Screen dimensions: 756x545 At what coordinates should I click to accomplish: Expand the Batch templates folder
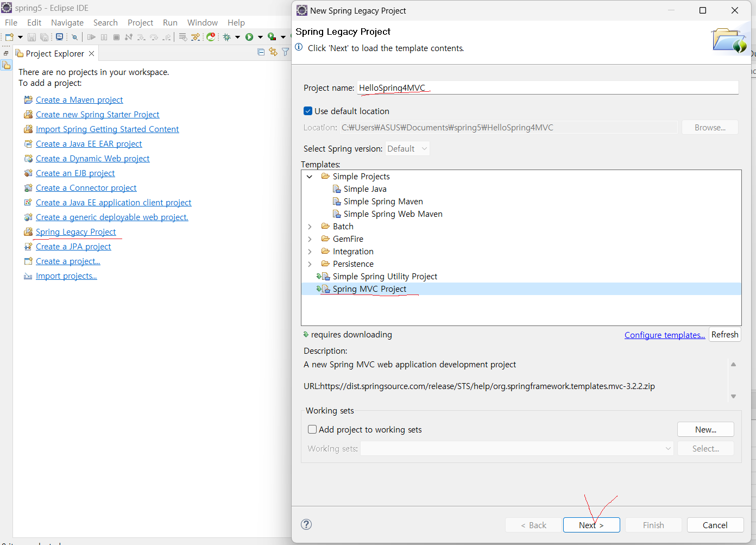tap(310, 227)
